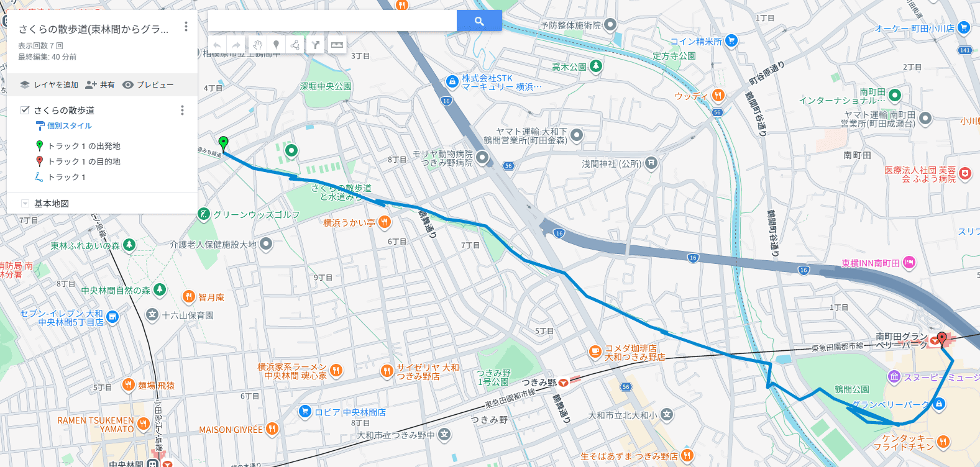
Task: Expand the 基本地図 base map selector
Action: coord(25,204)
